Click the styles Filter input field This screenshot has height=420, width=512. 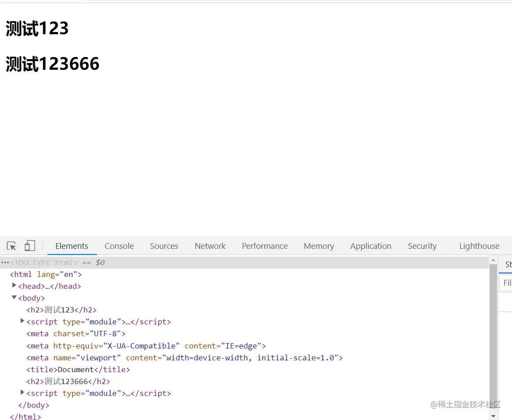tap(506, 283)
